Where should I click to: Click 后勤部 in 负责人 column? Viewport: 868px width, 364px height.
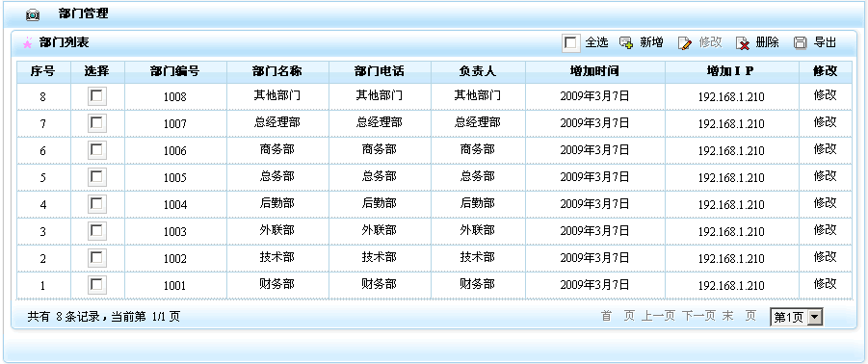pyautogui.click(x=477, y=203)
